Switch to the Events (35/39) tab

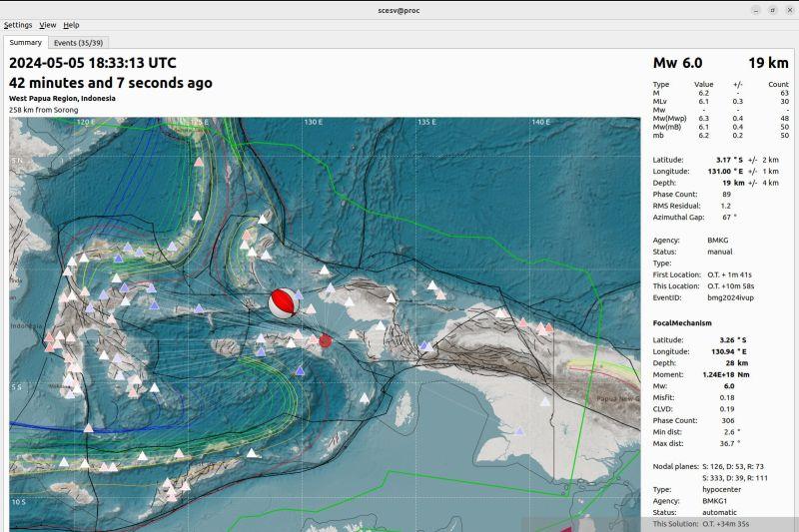pos(79,43)
